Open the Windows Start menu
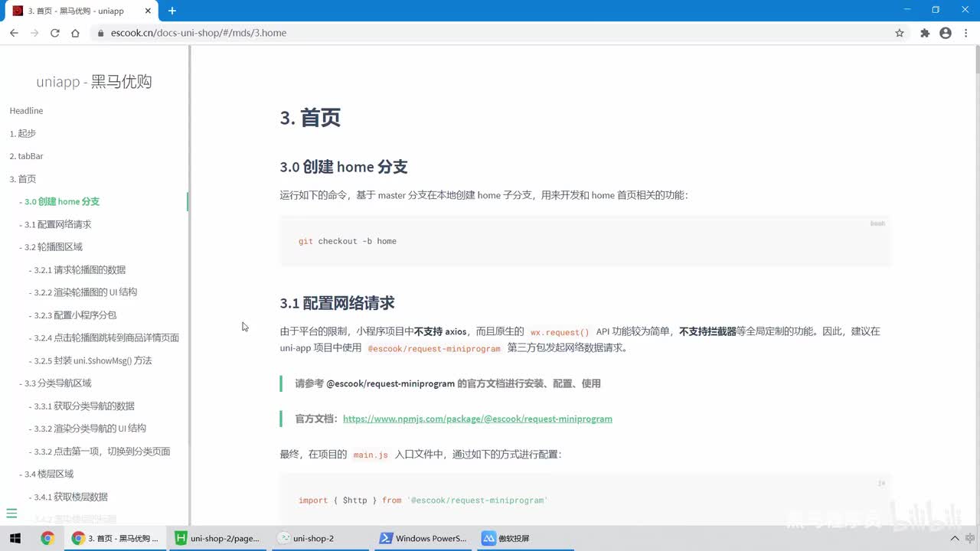Image resolution: width=980 pixels, height=551 pixels. [x=15, y=538]
